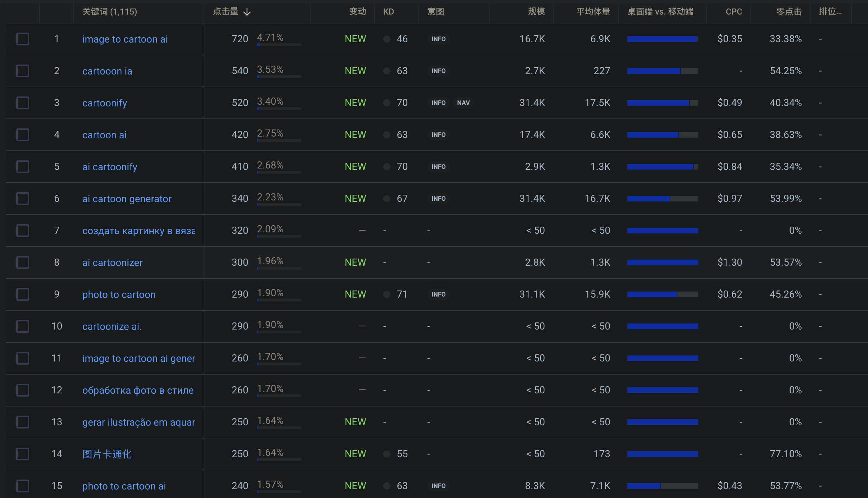Image resolution: width=868 pixels, height=498 pixels.
Task: Click the NAV intent badge for cartoonify
Action: [x=463, y=103]
